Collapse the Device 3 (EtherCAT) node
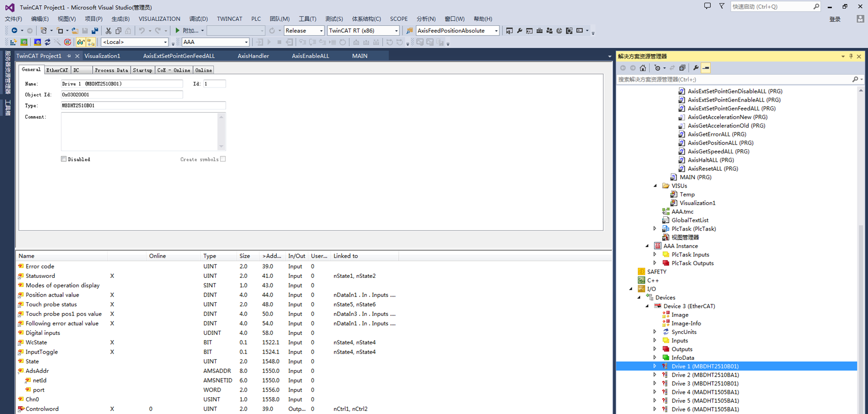The image size is (868, 414). [647, 306]
